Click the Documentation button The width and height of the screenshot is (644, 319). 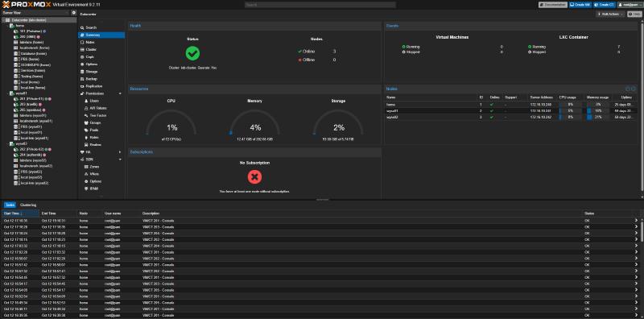point(553,5)
